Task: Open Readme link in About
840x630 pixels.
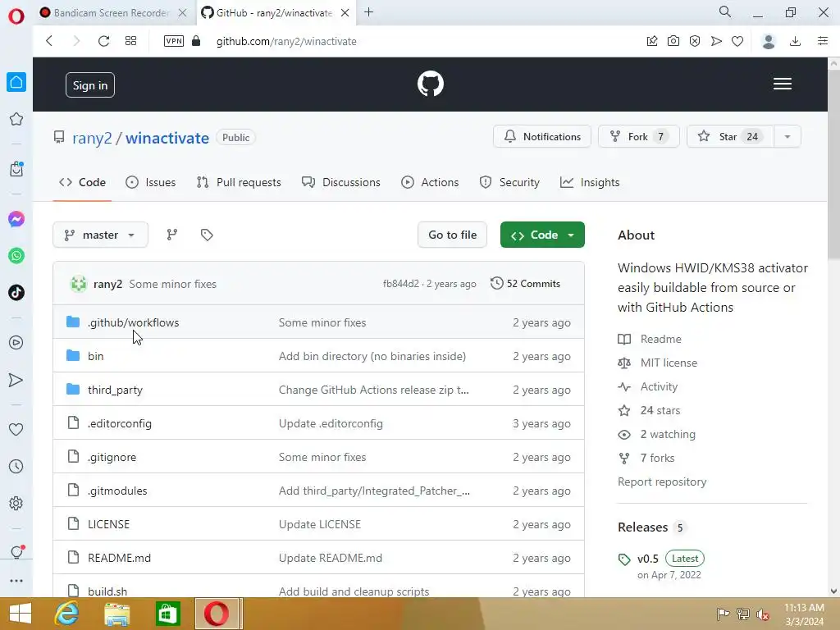Action: pyautogui.click(x=660, y=339)
